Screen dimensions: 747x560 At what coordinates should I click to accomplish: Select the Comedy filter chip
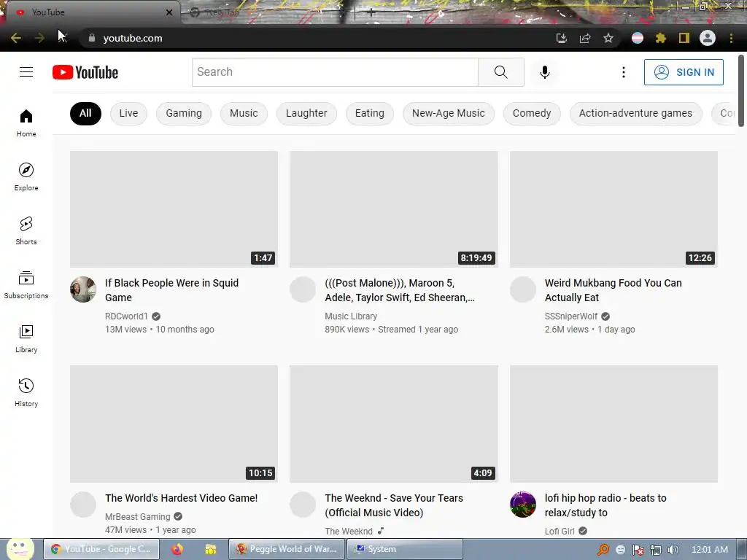point(532,113)
